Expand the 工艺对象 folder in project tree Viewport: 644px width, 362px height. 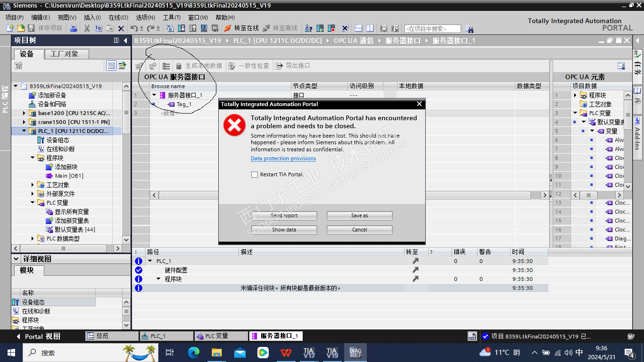point(33,185)
